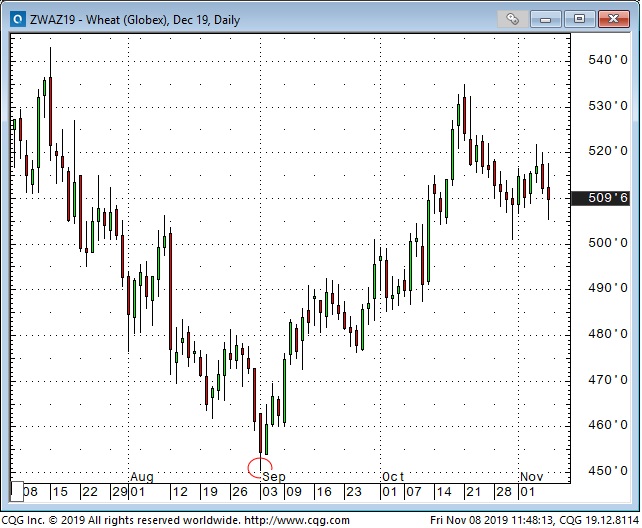Viewport: 642px width, 528px height.
Task: Click the 470'0 price scale label
Action: [x=608, y=380]
